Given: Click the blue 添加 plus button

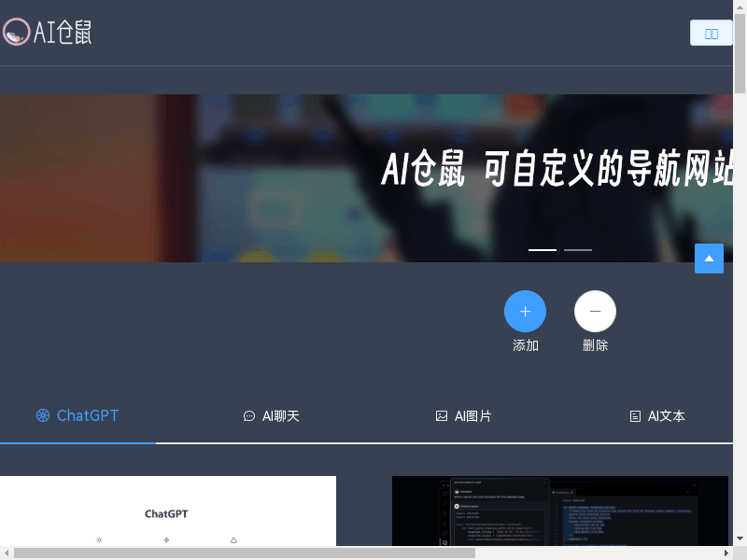Looking at the screenshot, I should (525, 311).
